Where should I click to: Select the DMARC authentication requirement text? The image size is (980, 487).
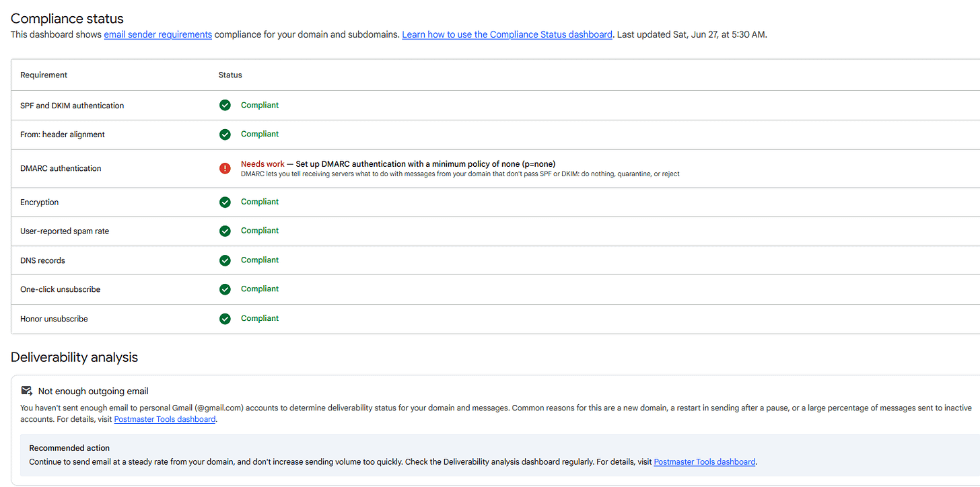coord(61,168)
